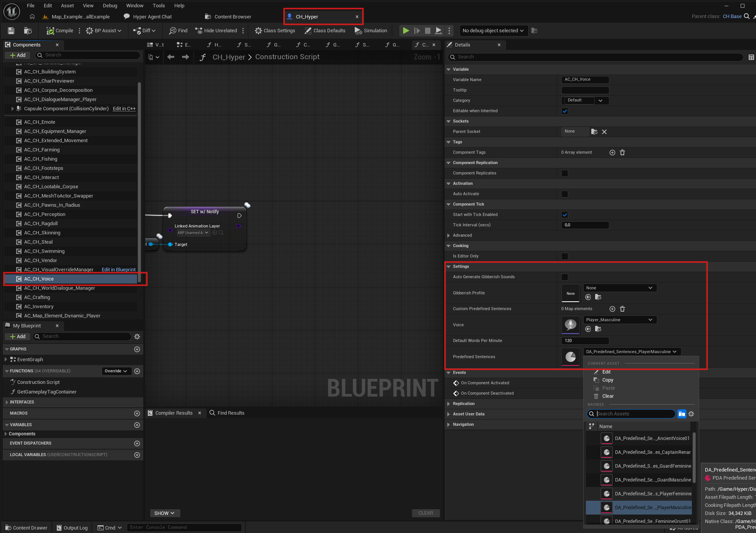Open the Gibberish Profile None dropdown
This screenshot has width=756, height=533.
pyautogui.click(x=620, y=288)
